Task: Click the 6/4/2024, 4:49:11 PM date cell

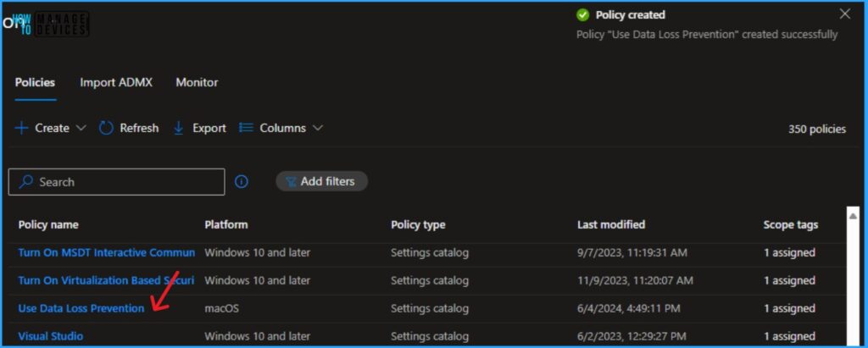Action: [629, 308]
